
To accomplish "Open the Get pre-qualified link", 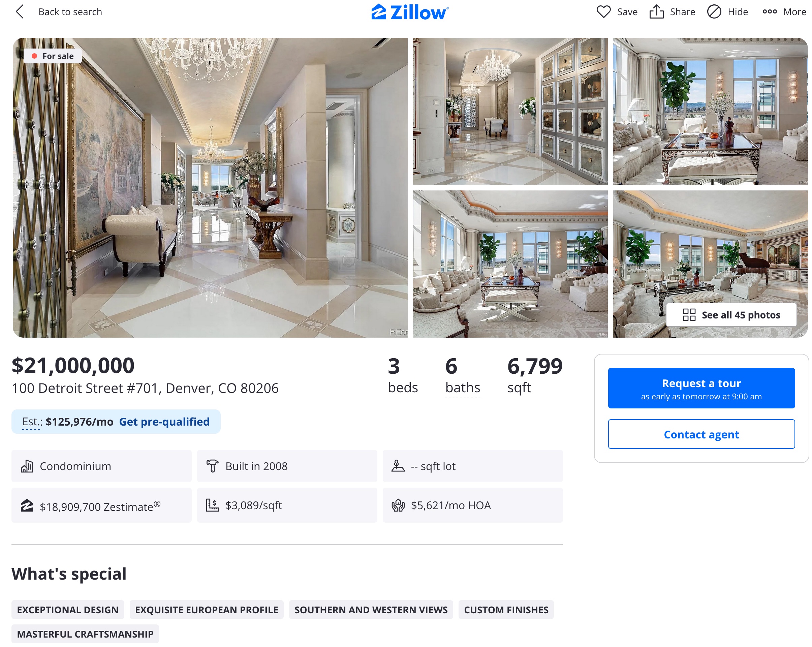I will (x=164, y=422).
